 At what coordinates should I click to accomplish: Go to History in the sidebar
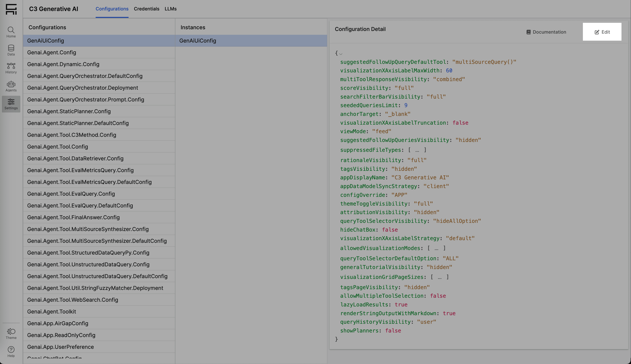11,68
